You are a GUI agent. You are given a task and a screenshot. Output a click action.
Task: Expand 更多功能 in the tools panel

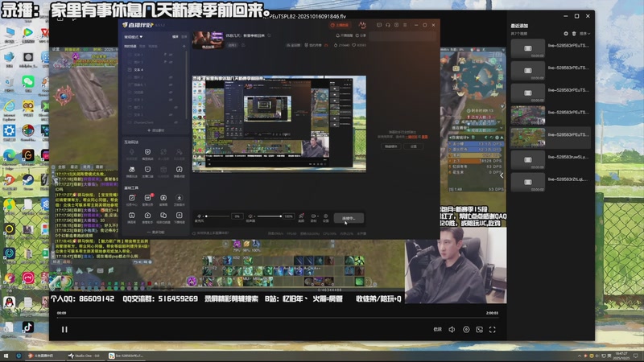point(155,232)
